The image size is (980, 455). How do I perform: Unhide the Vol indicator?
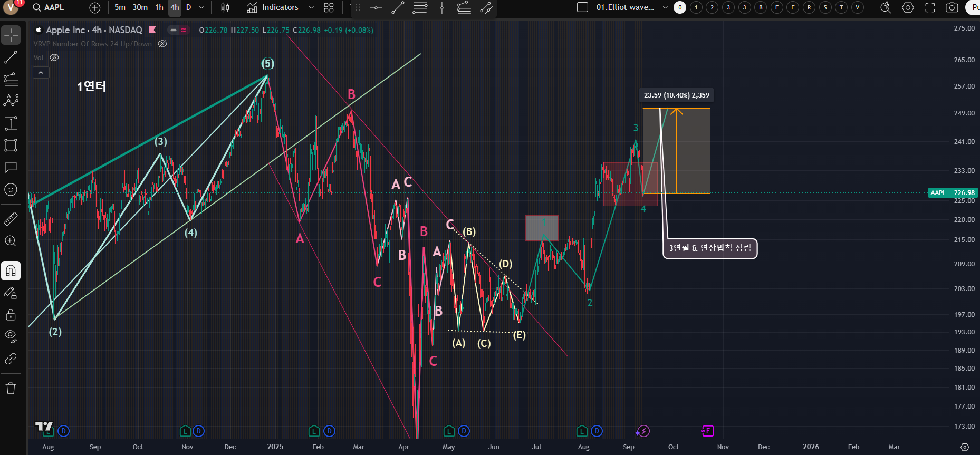pos(54,57)
